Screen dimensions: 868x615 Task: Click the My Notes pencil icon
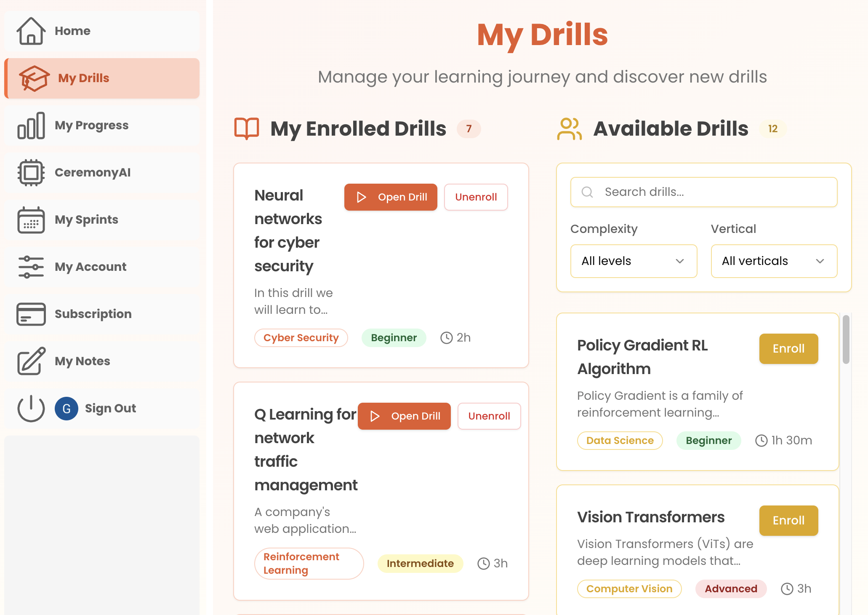point(31,361)
